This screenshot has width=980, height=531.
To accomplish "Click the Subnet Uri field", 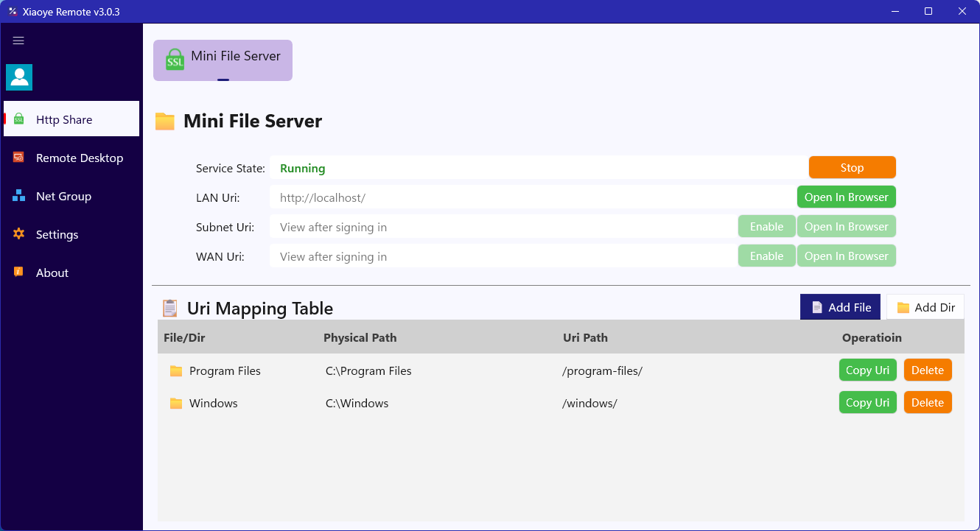I will click(x=503, y=227).
